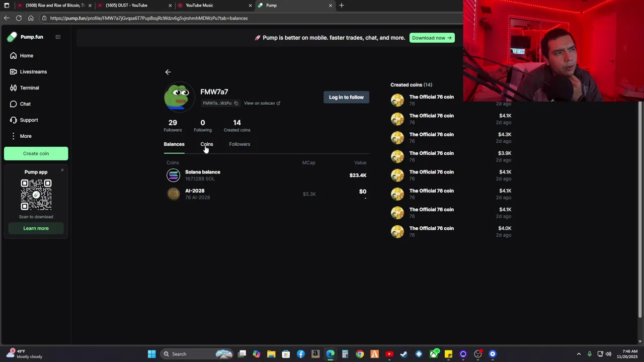Open Calculator from the taskbar
644x362 pixels.
pyautogui.click(x=345, y=354)
